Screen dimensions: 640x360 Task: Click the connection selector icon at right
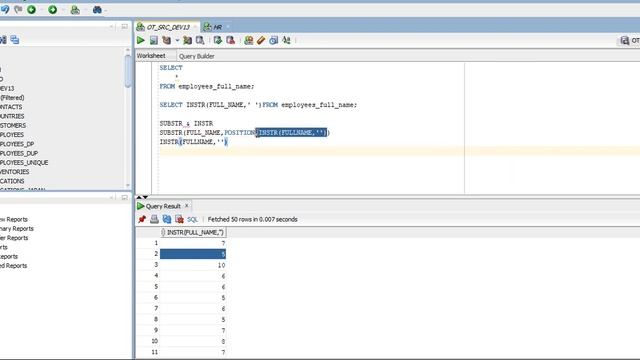click(x=624, y=40)
